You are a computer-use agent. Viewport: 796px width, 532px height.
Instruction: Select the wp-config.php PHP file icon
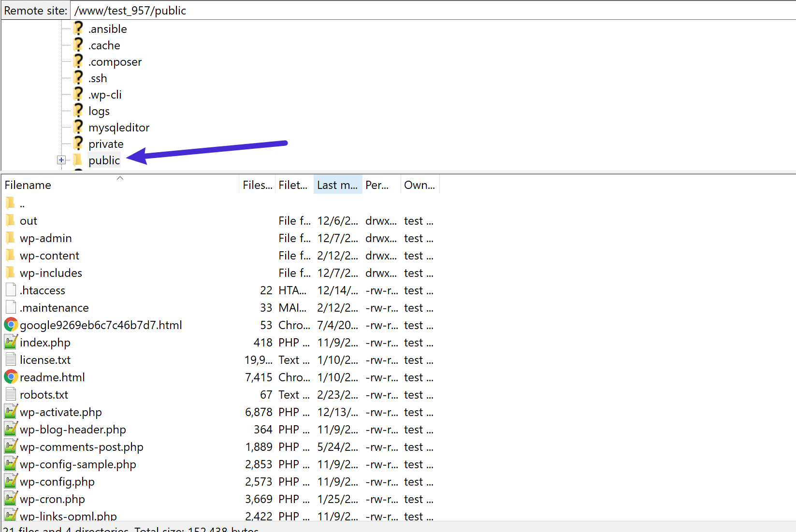[x=11, y=481]
